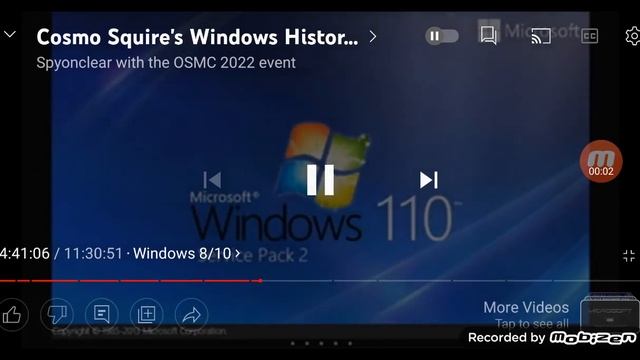Like the video with thumbs up
The width and height of the screenshot is (640, 360).
point(11,315)
